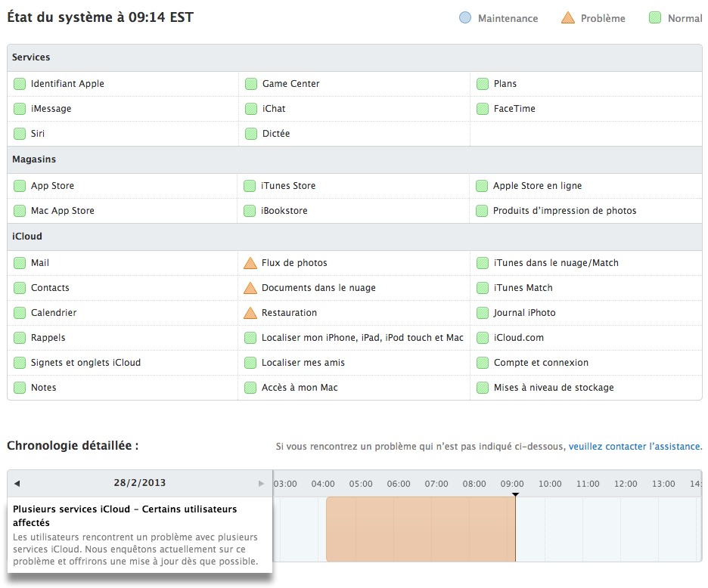Click the orange incident bar in timeline

(421, 529)
